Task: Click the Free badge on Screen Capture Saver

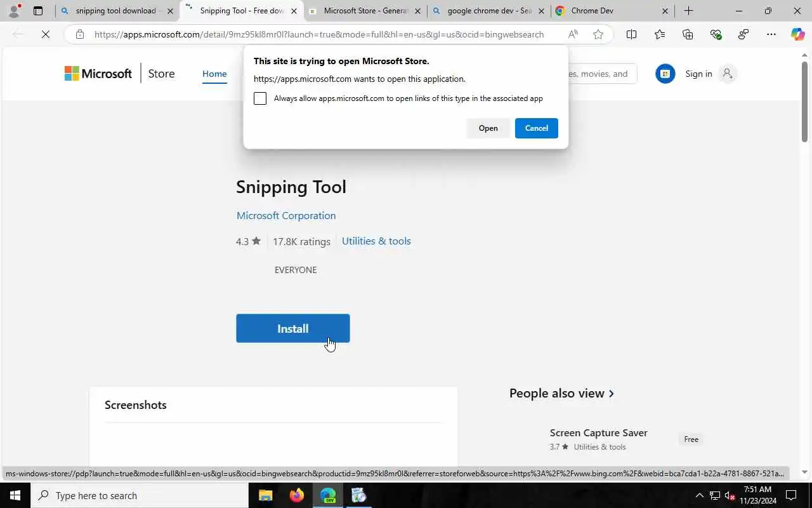Action: coord(691,439)
